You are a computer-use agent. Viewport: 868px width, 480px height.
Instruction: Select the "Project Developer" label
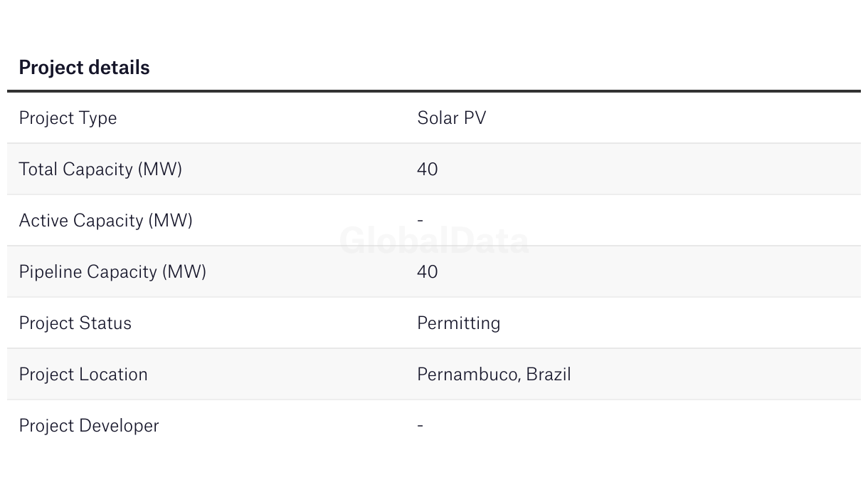pos(89,426)
